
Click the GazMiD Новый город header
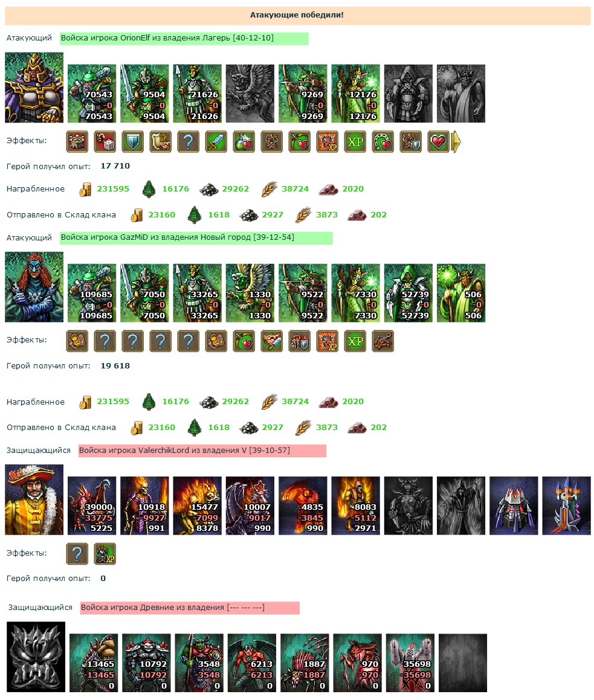tap(196, 238)
